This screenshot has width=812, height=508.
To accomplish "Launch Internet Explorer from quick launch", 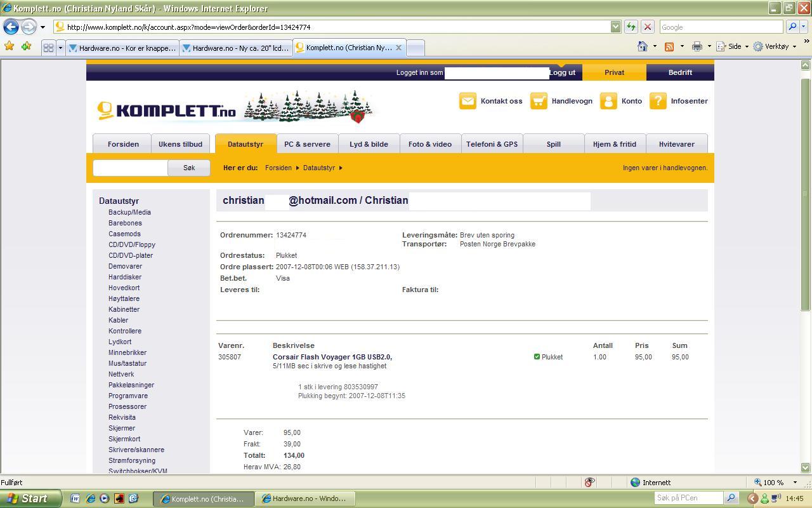I will 90,498.
